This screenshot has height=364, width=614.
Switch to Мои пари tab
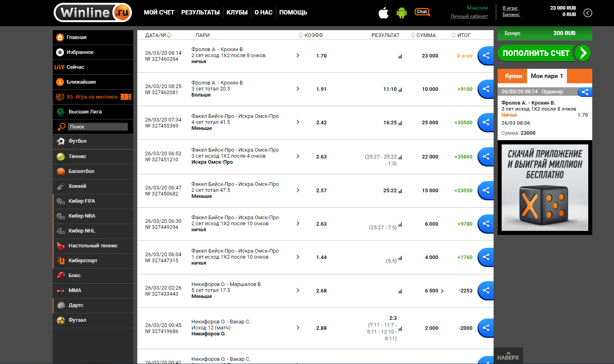(546, 76)
